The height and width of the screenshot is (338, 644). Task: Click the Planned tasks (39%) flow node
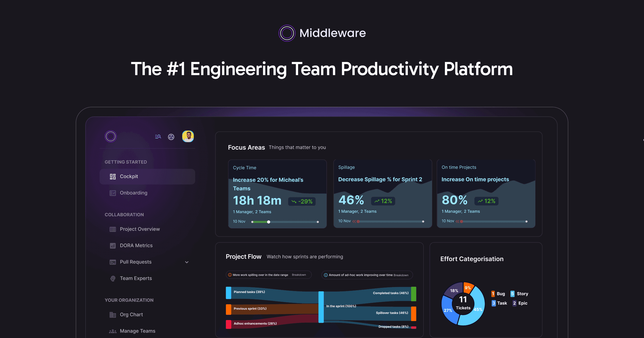click(x=229, y=293)
